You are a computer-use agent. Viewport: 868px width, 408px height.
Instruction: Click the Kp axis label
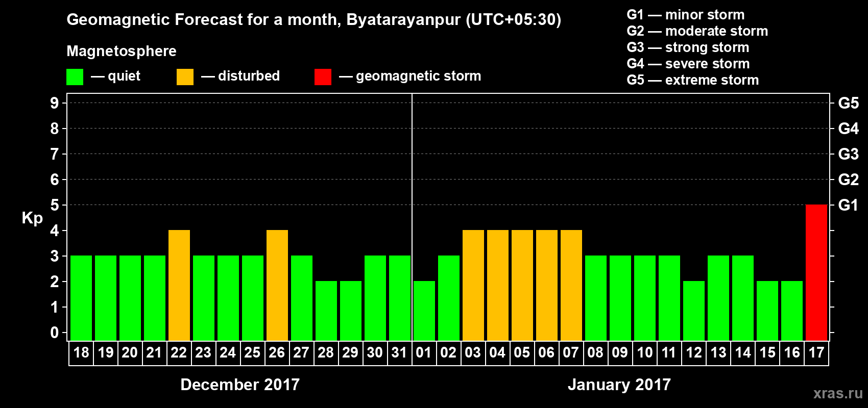[32, 218]
